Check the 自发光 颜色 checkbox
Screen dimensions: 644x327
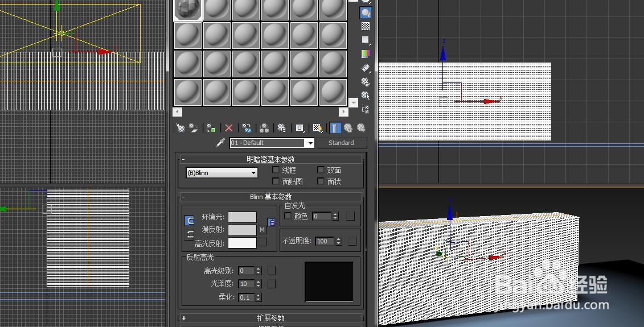288,216
